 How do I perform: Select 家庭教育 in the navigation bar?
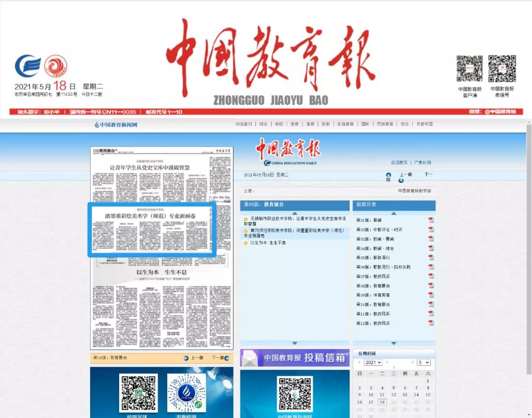point(346,125)
